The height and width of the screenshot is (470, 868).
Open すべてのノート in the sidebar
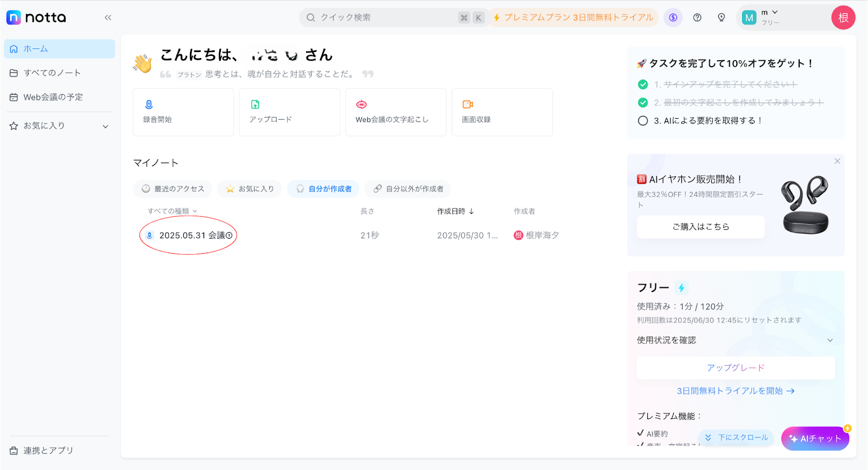(x=52, y=73)
